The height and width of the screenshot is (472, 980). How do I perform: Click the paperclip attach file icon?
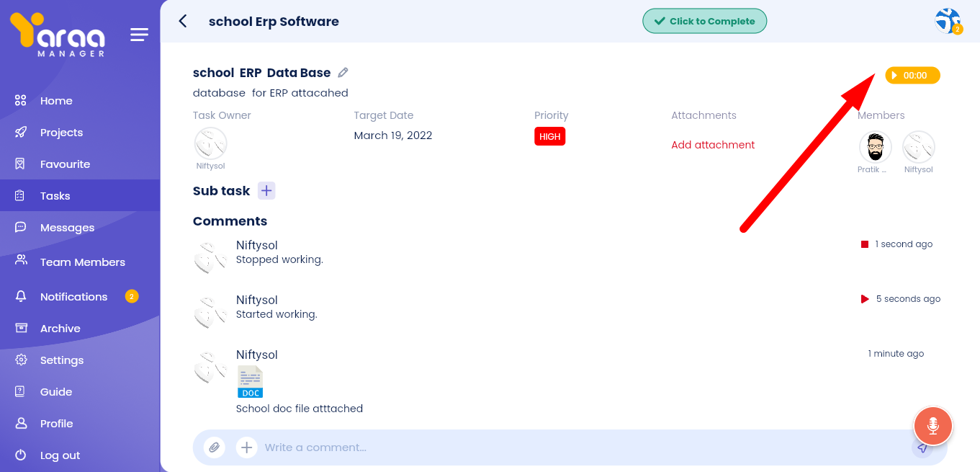click(214, 447)
